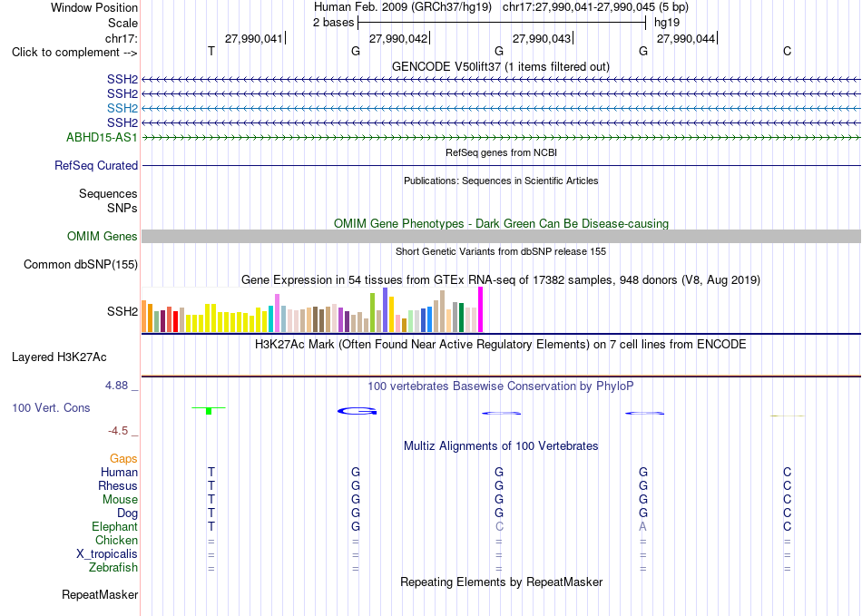Click the C base in the Dog row
Viewport: 862px width, 616px height.
point(788,513)
